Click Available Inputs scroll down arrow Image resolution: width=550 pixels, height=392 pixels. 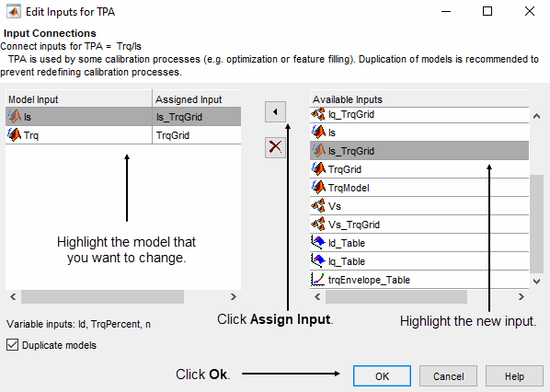pos(536,281)
